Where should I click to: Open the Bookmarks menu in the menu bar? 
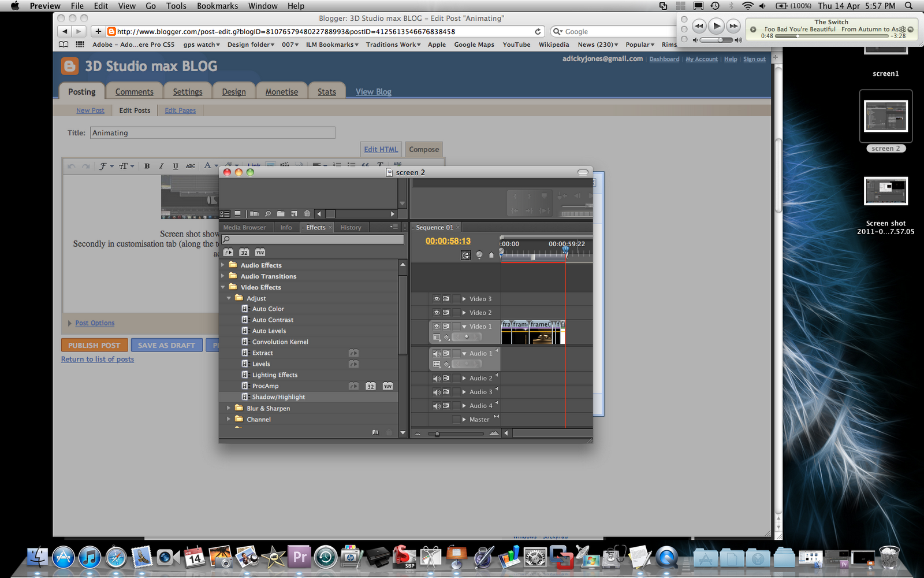point(217,6)
